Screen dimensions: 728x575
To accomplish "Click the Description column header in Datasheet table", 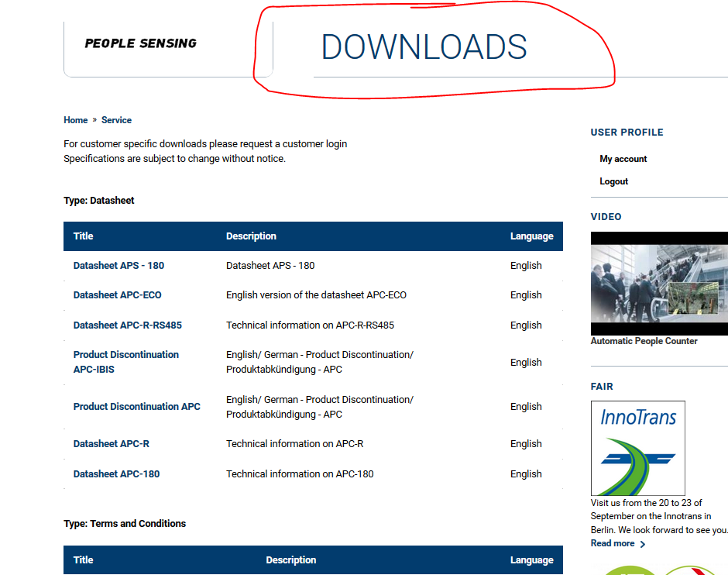I will pyautogui.click(x=251, y=236).
